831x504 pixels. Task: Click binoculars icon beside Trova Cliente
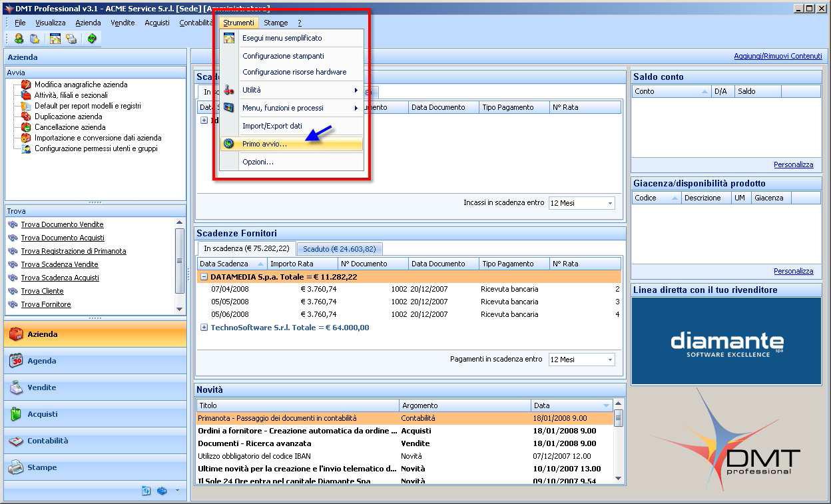[x=13, y=291]
